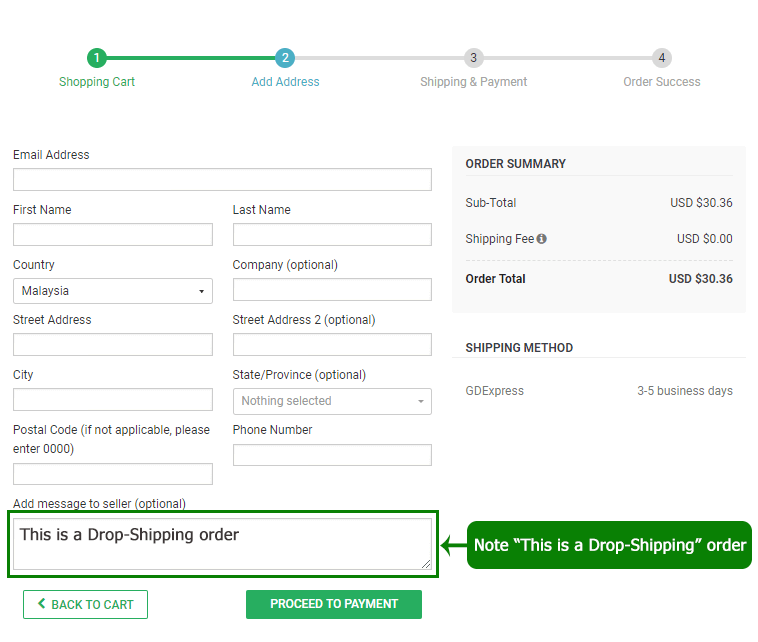
Task: Focus the Phone Number field
Action: coord(332,455)
